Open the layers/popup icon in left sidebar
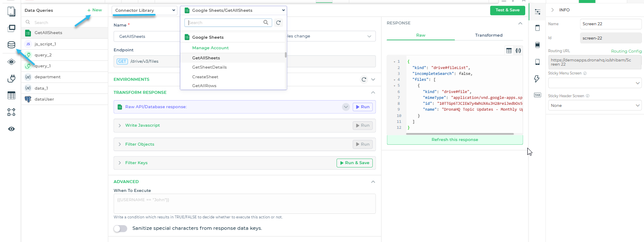This screenshot has width=644, height=242. tap(11, 28)
